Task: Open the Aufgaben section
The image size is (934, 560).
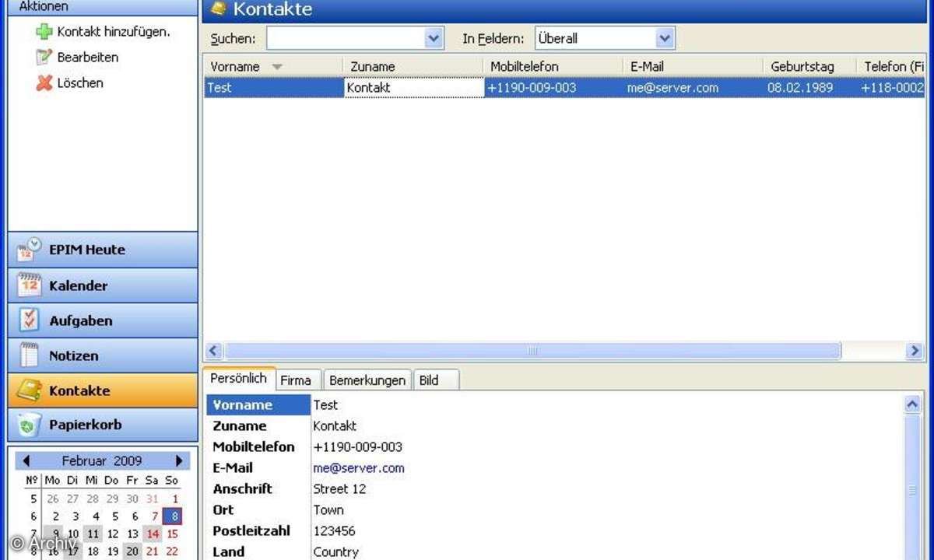Action: (x=103, y=320)
